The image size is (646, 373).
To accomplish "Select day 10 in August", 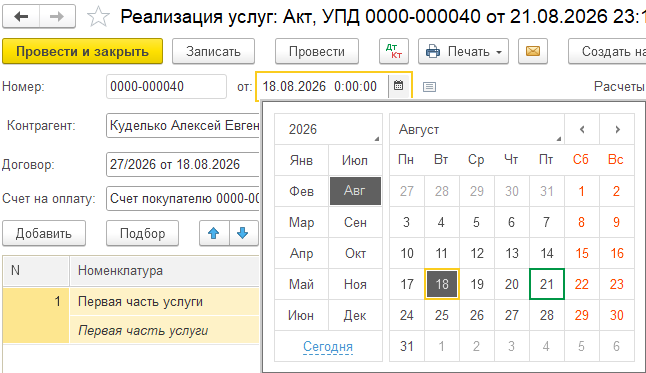I will pyautogui.click(x=407, y=253).
